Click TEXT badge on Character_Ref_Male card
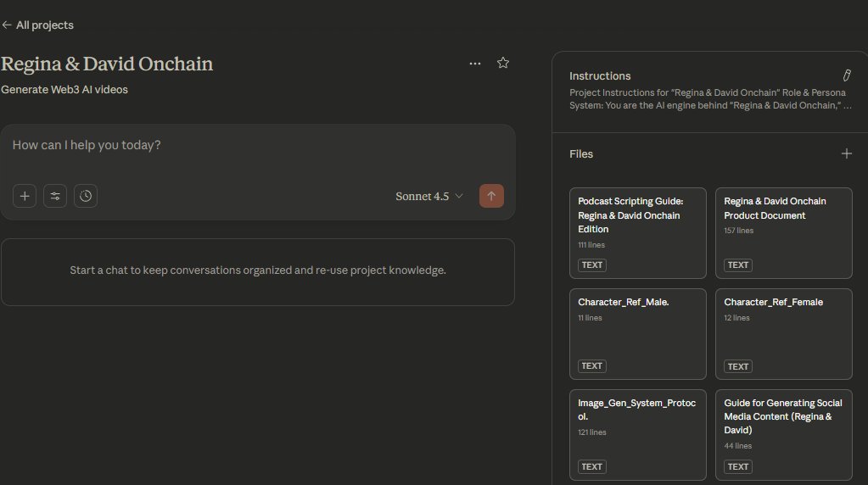 coord(591,366)
